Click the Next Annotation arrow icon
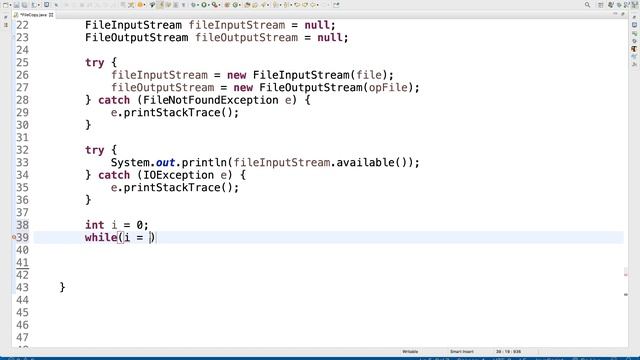Screen dimensions: 640x360 tap(276, 5)
